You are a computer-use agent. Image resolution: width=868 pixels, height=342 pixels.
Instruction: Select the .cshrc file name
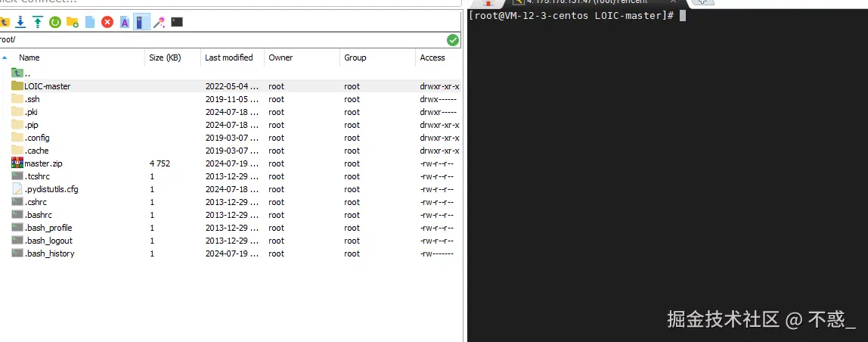(x=36, y=202)
